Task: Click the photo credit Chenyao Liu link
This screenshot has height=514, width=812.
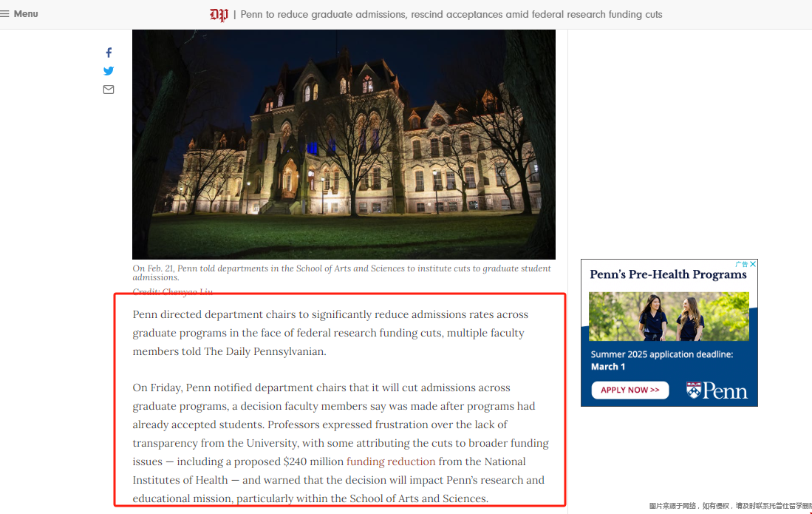Action: 188,291
